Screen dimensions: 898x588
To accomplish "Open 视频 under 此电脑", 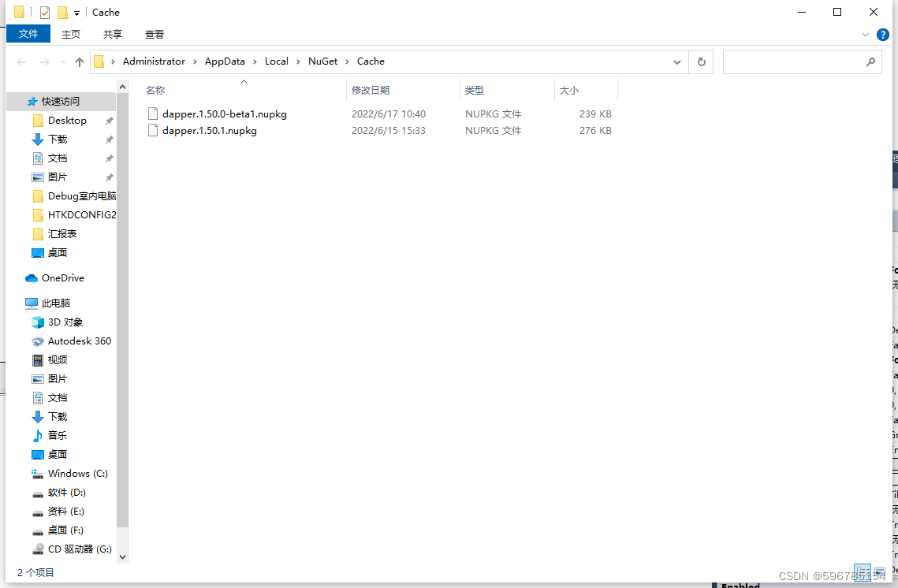I will 58,359.
